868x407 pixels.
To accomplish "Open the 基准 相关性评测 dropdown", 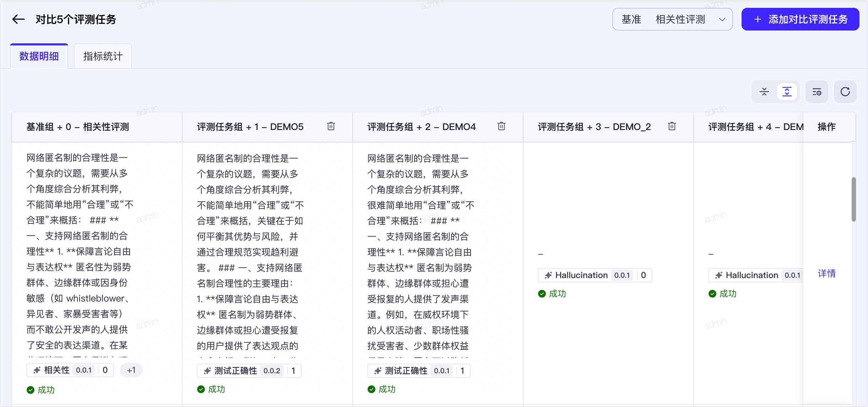I will tap(672, 19).
